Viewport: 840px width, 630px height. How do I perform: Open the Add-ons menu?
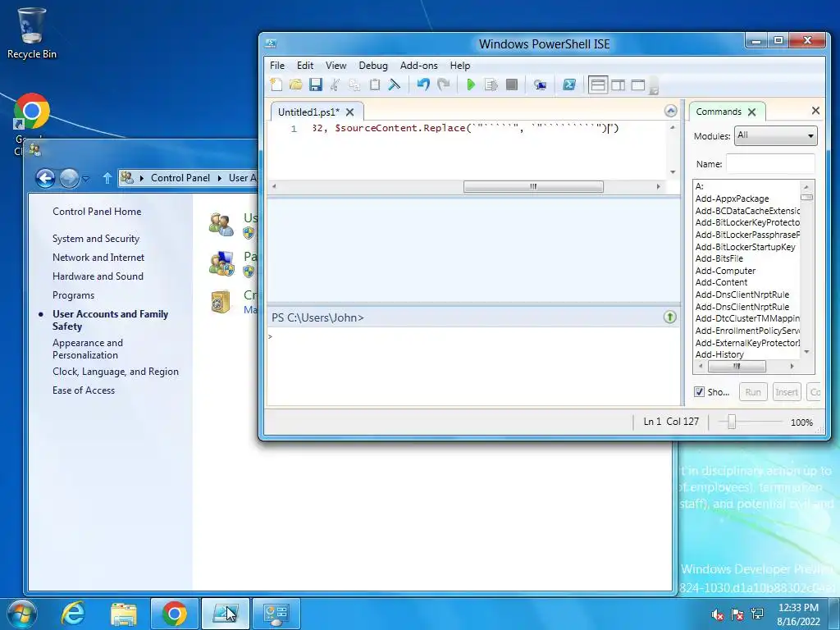418,66
